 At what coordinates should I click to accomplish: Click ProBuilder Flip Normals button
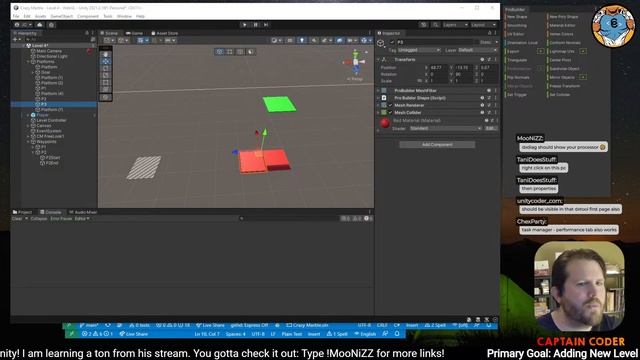click(x=518, y=77)
